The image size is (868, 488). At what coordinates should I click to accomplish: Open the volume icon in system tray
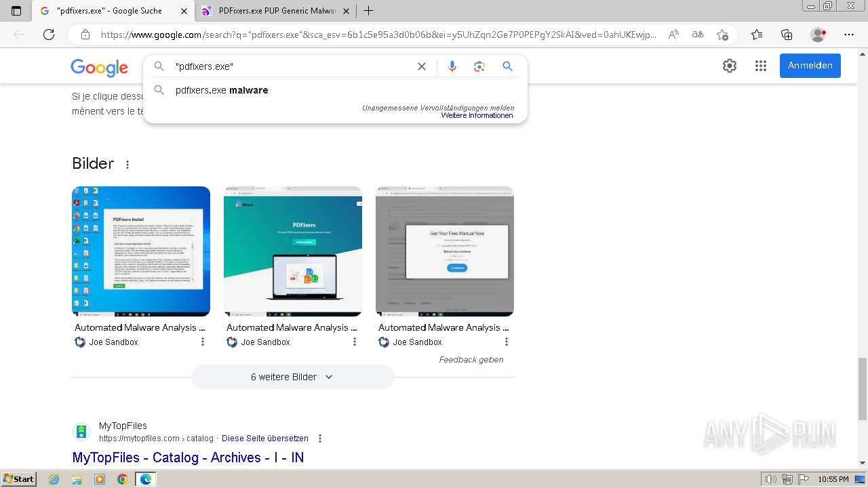coord(771,479)
